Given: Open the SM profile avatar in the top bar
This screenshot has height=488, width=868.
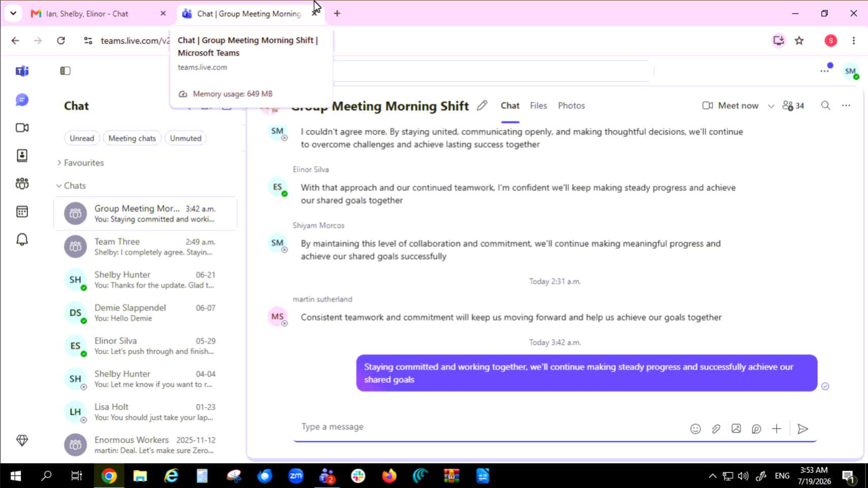Looking at the screenshot, I should tap(851, 71).
